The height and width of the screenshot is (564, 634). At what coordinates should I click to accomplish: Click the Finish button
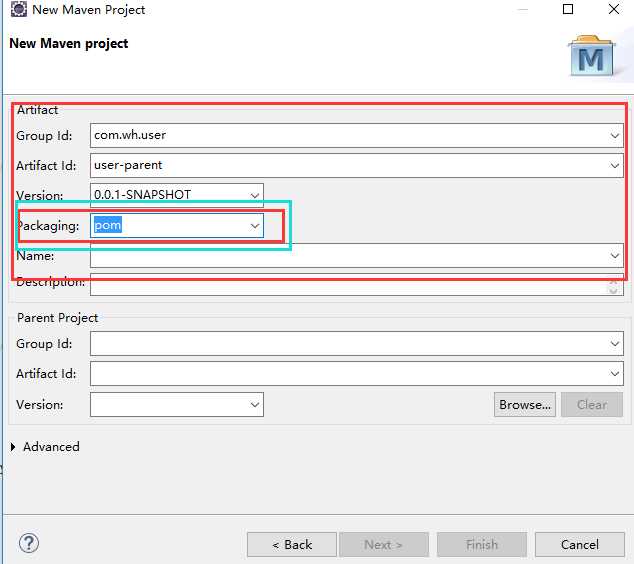(x=482, y=545)
